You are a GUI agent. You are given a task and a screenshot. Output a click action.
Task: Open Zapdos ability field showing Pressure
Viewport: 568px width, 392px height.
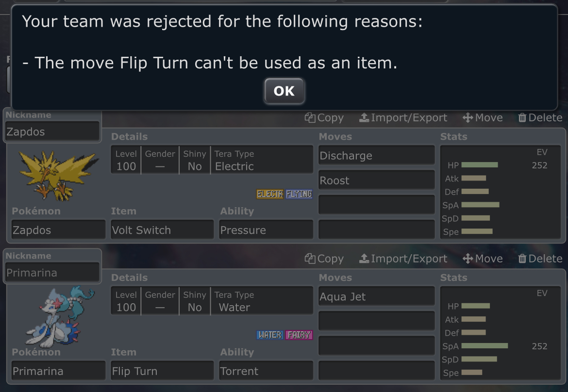(x=266, y=230)
